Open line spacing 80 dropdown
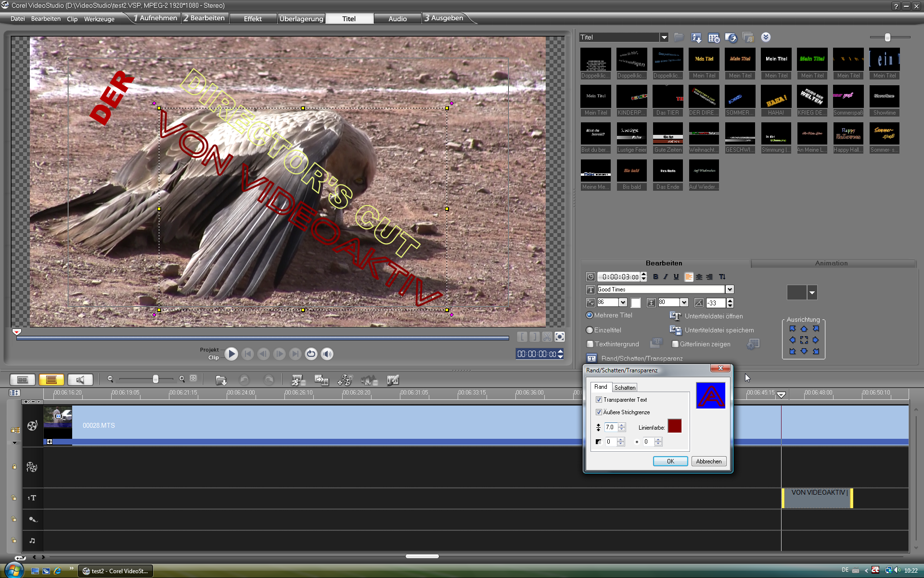 point(684,302)
